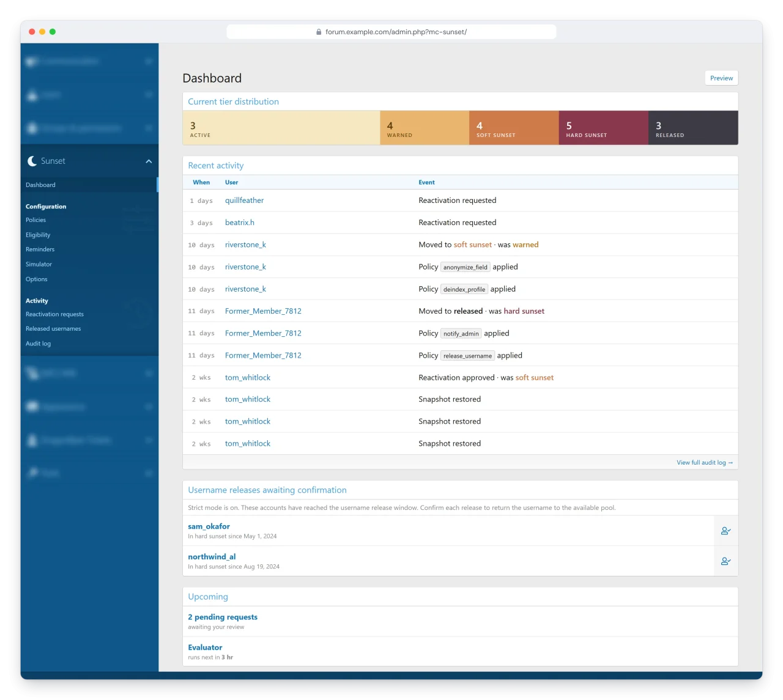
Task: Click the 3 days timestamp cell
Action: click(x=201, y=223)
